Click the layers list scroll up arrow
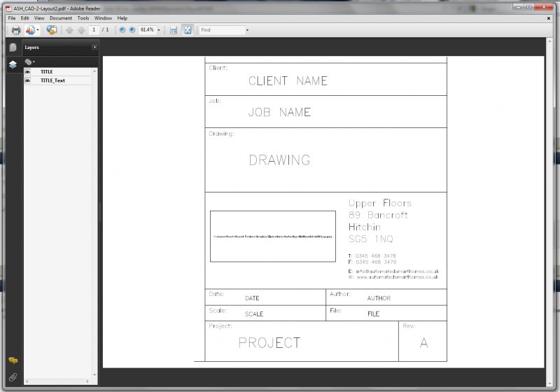Viewport: 560px width, 392px height. pyautogui.click(x=94, y=71)
